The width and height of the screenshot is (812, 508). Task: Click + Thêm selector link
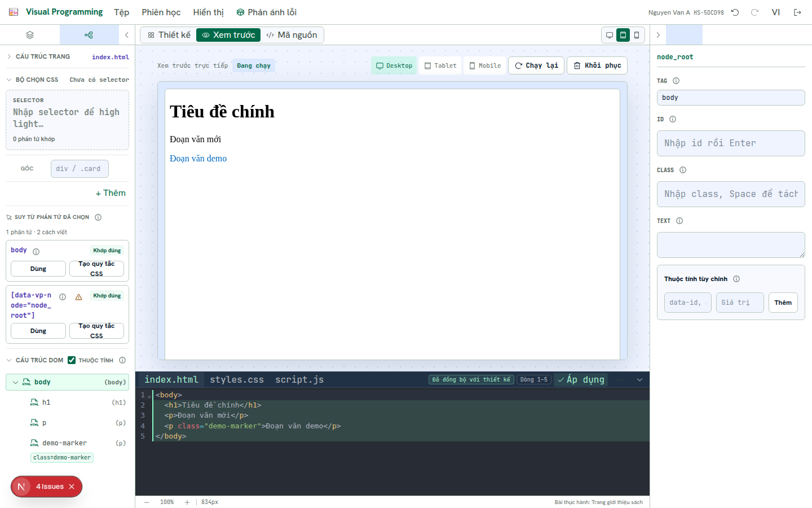pos(111,193)
